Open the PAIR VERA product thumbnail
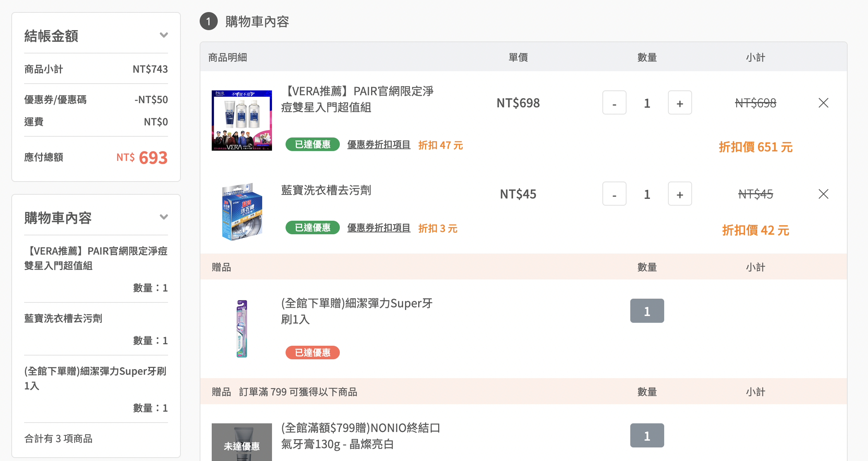This screenshot has height=461, width=868. [242, 121]
